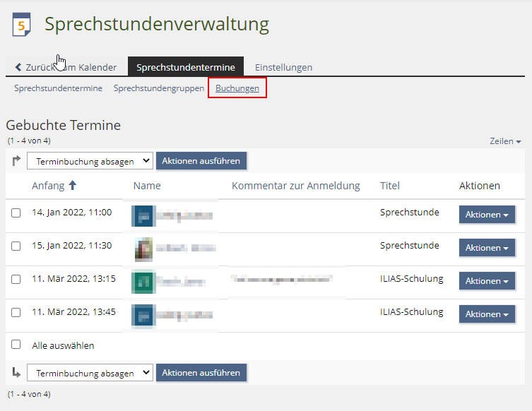Open top Terminbuchung absagen dropdown
This screenshot has width=532, height=411.
pos(90,161)
